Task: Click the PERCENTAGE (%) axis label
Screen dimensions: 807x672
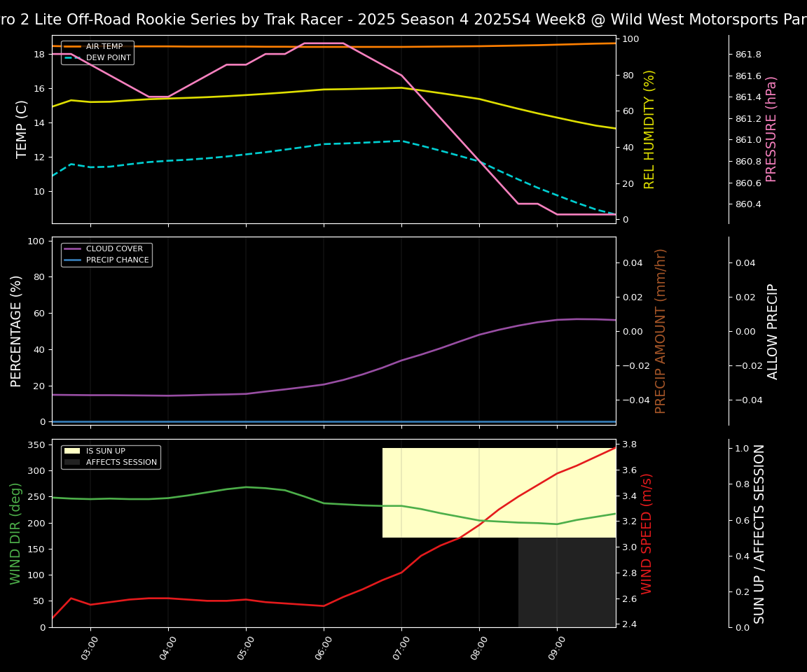Action: 16,330
